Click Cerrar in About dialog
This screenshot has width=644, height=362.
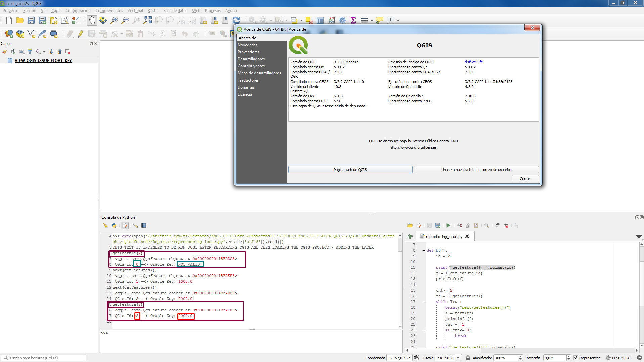(525, 179)
